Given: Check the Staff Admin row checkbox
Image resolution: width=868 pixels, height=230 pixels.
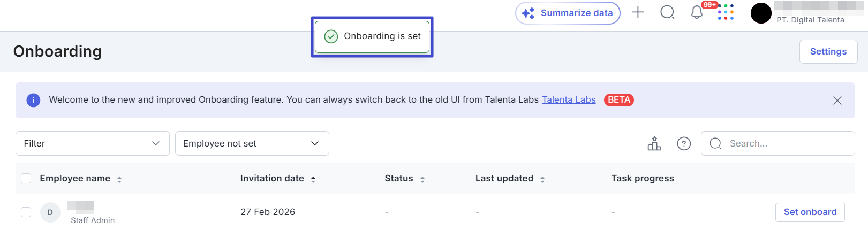Looking at the screenshot, I should coord(26,212).
